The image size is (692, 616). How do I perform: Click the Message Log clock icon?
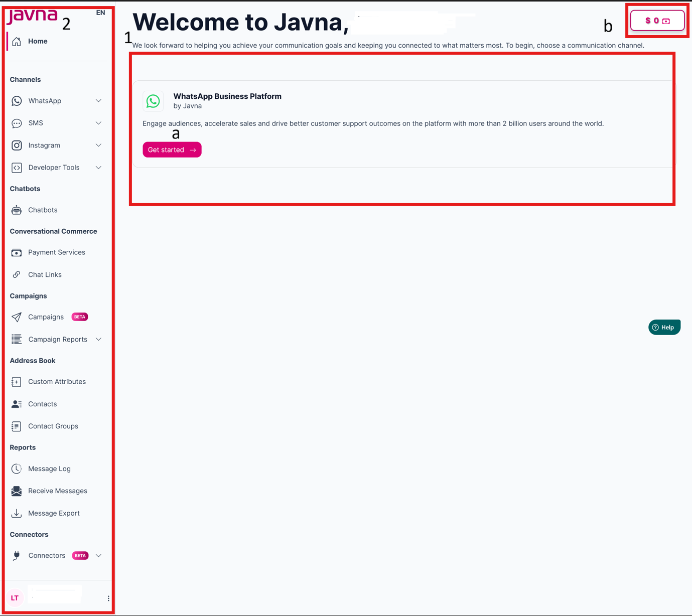tap(17, 469)
